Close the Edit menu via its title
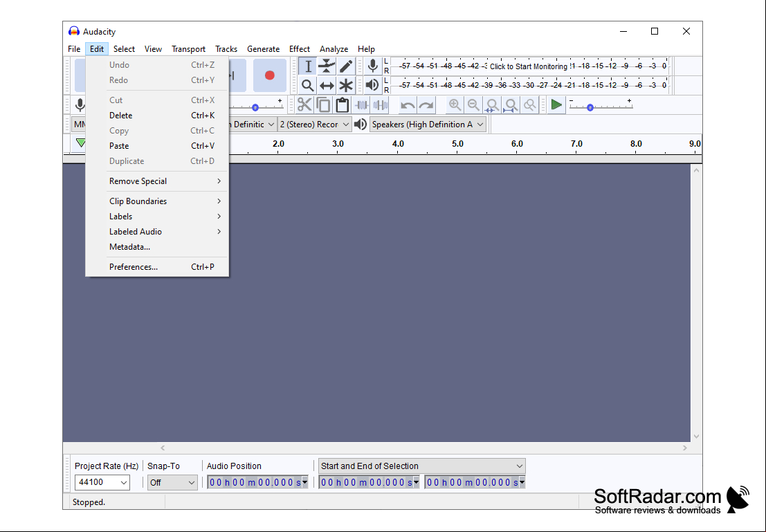Screen dimensions: 766x532 coord(97,49)
